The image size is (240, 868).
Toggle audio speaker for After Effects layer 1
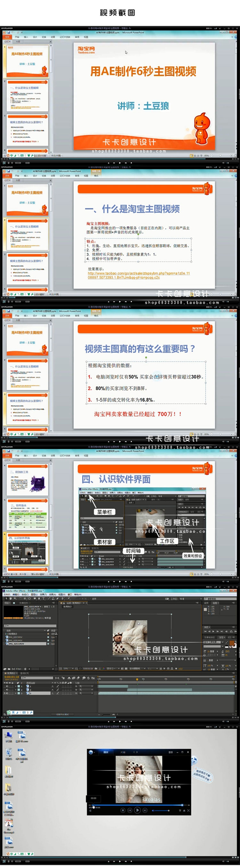point(7,686)
